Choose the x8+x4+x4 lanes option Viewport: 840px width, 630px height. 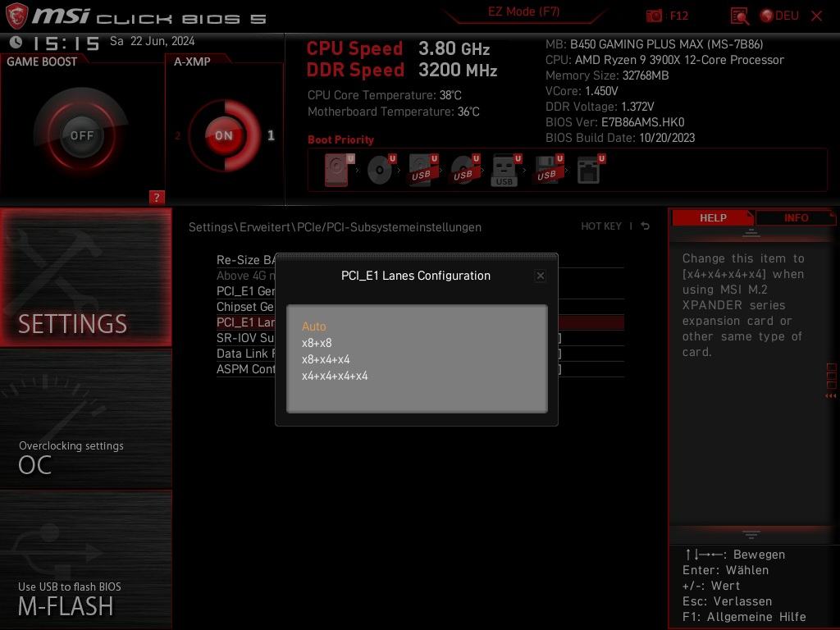pyautogui.click(x=326, y=359)
